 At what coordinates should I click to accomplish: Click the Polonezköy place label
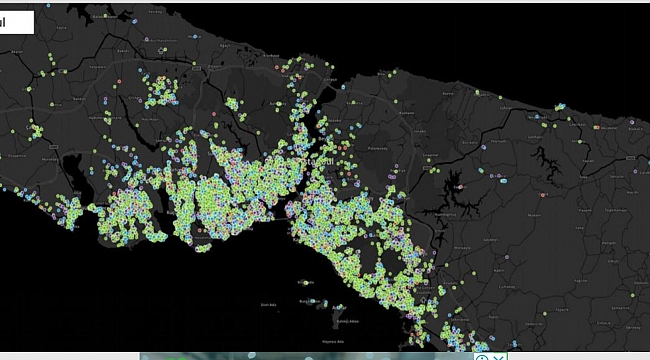pos(378,148)
